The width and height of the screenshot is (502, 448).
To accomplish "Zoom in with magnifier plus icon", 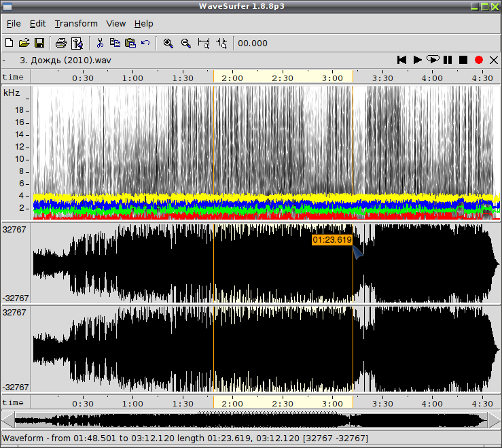I will (x=168, y=43).
